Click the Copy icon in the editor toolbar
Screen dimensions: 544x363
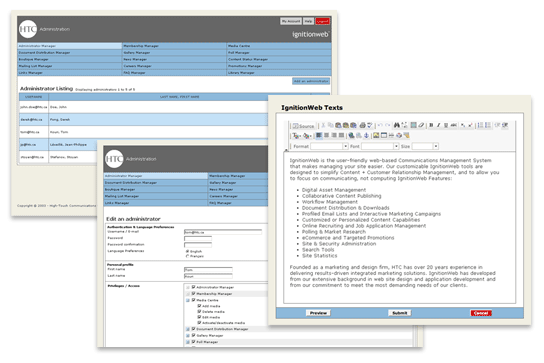[331, 125]
